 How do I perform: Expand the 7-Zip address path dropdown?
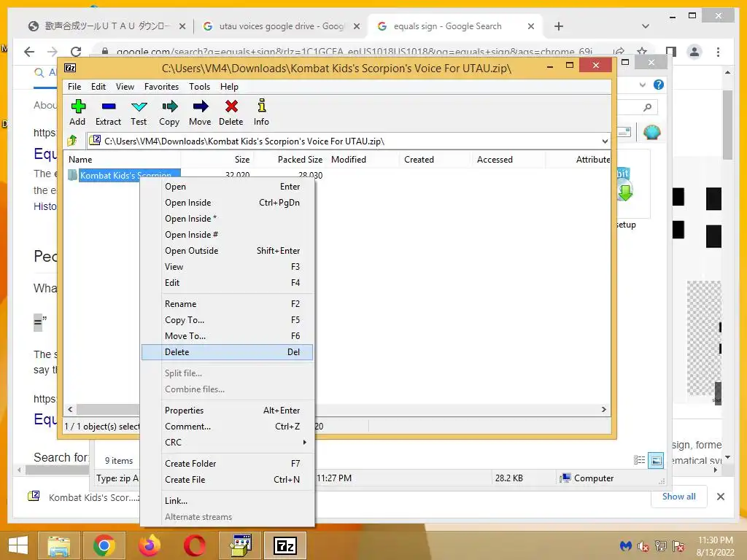coord(605,141)
